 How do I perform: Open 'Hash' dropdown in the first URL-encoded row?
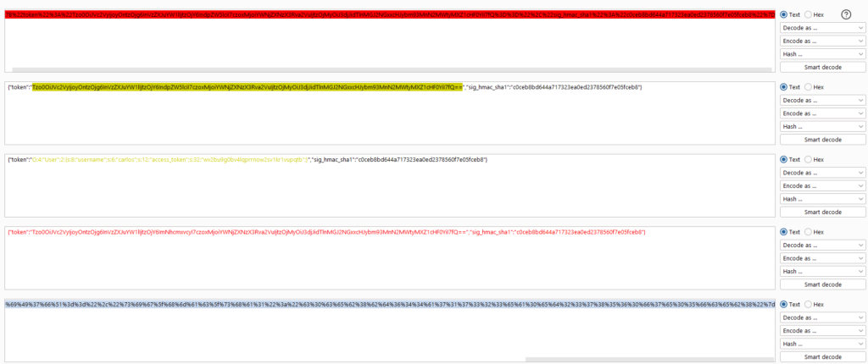point(822,54)
